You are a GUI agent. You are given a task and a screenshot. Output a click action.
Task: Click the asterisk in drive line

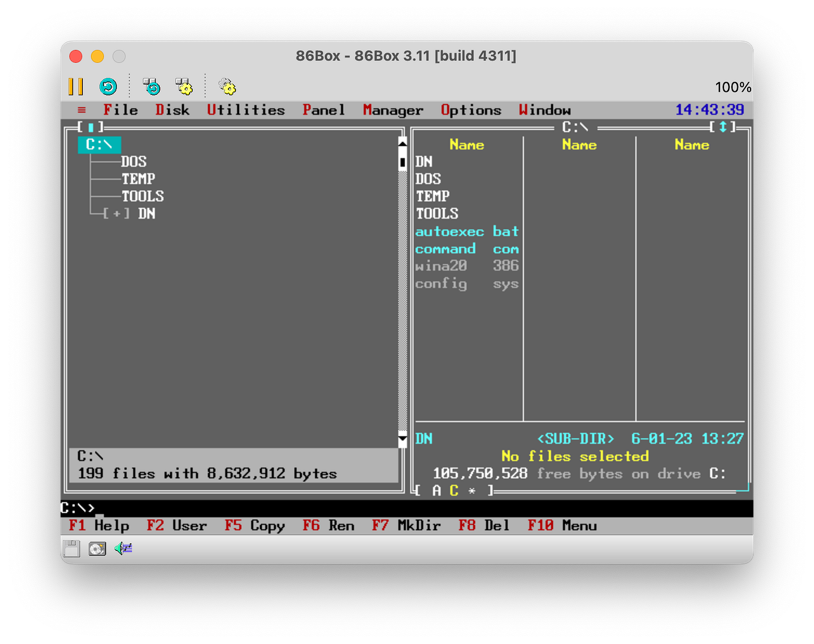pos(472,491)
